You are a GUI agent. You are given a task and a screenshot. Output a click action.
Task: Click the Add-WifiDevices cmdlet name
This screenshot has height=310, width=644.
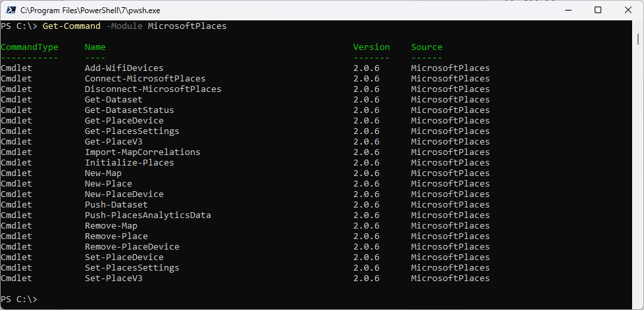click(x=124, y=68)
